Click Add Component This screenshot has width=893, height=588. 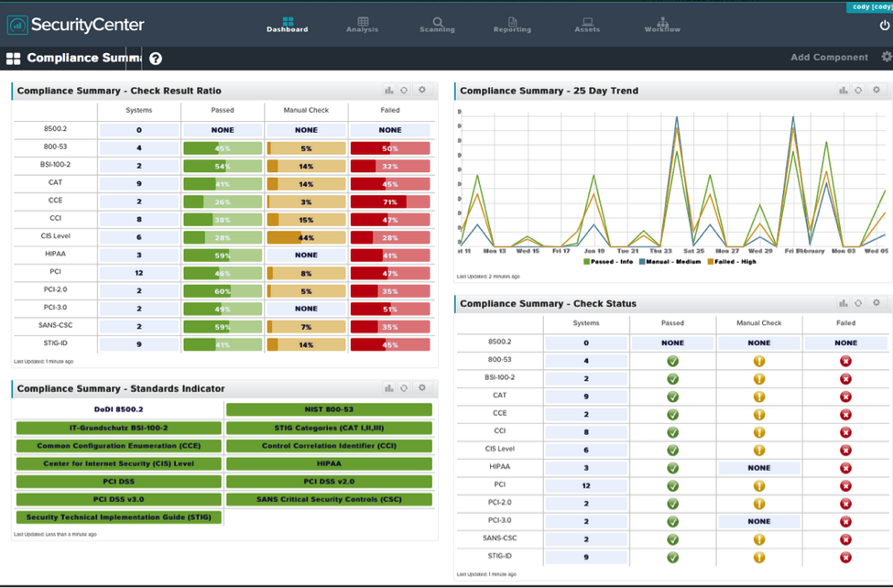(829, 57)
